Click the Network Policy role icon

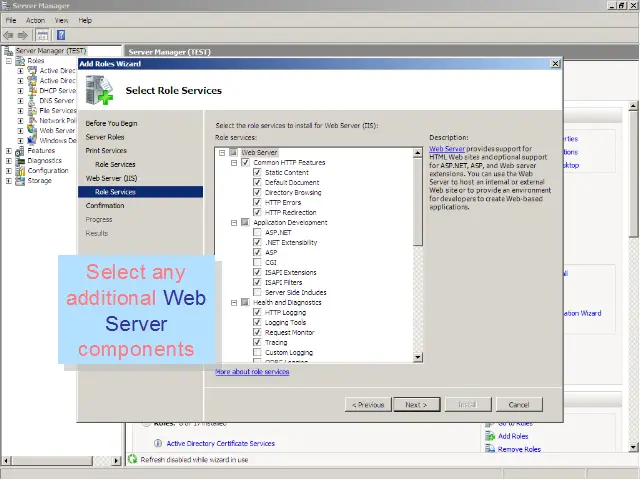(32, 120)
